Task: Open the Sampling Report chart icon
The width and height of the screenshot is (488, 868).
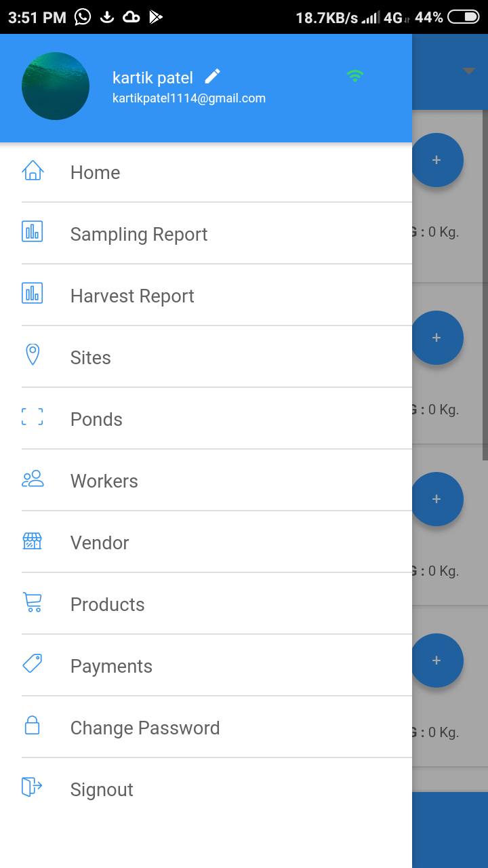Action: (33, 232)
